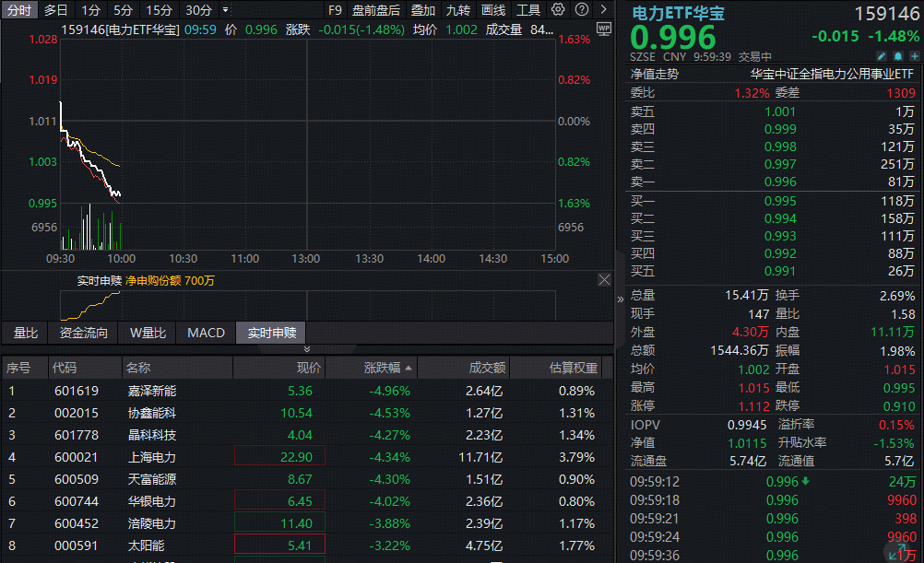This screenshot has height=563, width=924.
Task: Toggle the 九转 indicator
Action: pyautogui.click(x=458, y=10)
